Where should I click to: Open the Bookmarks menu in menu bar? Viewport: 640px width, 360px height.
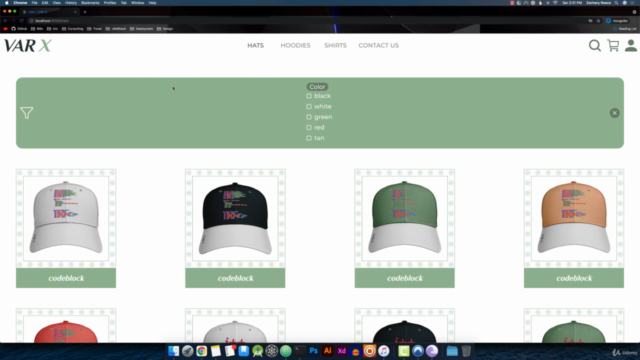[x=90, y=3]
